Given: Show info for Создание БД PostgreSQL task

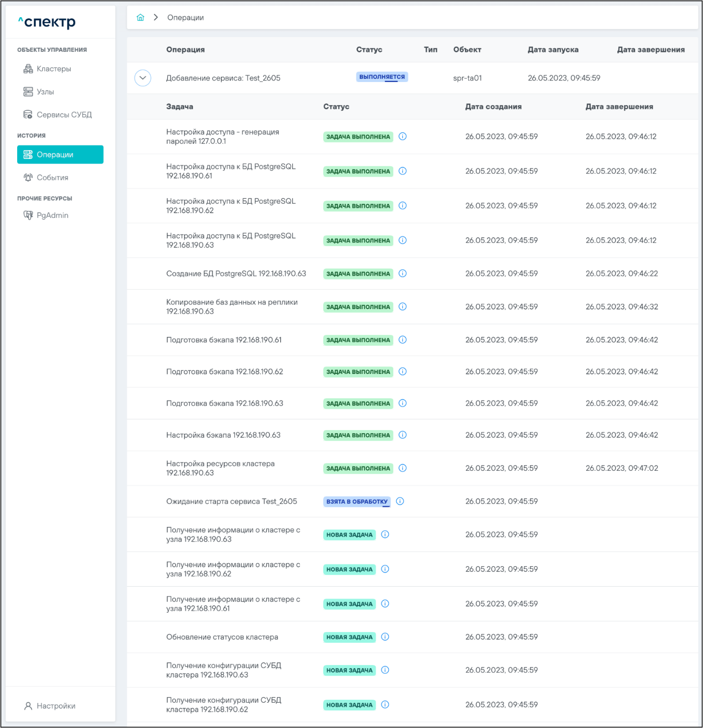Looking at the screenshot, I should click(402, 273).
